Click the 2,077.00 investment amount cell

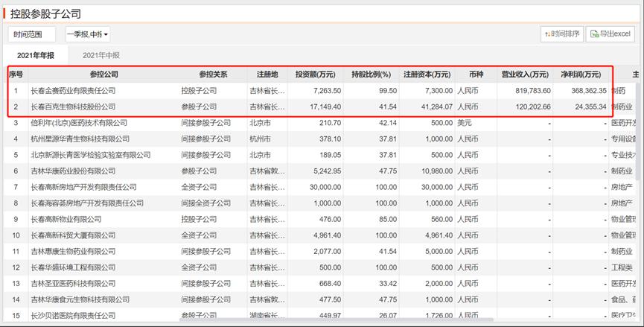pos(328,251)
